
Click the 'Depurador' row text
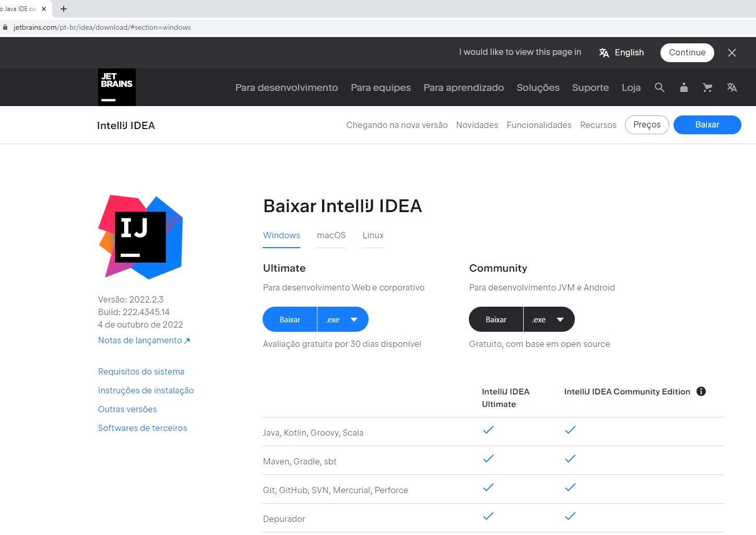pos(284,519)
